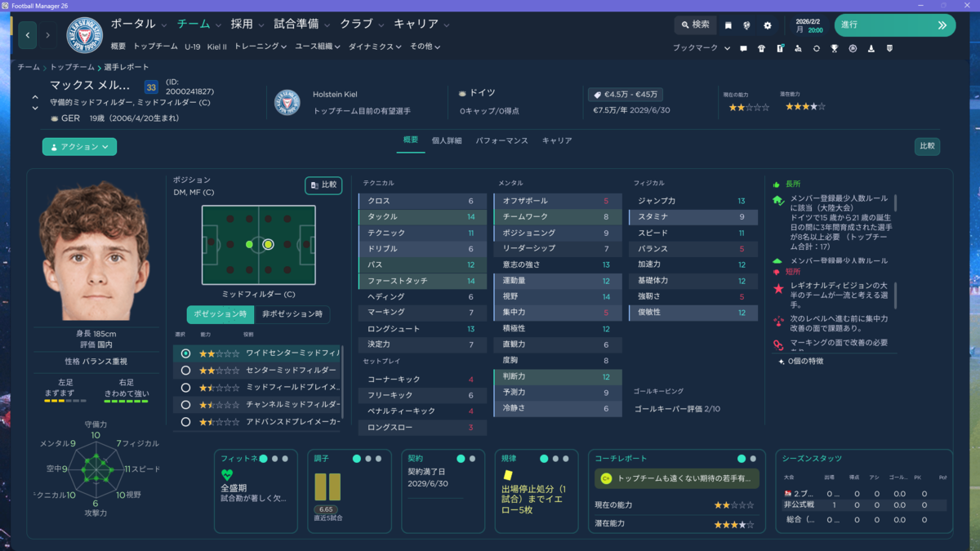Click the 検索 search button
Viewport: 980px width, 551px height.
pyautogui.click(x=695, y=25)
